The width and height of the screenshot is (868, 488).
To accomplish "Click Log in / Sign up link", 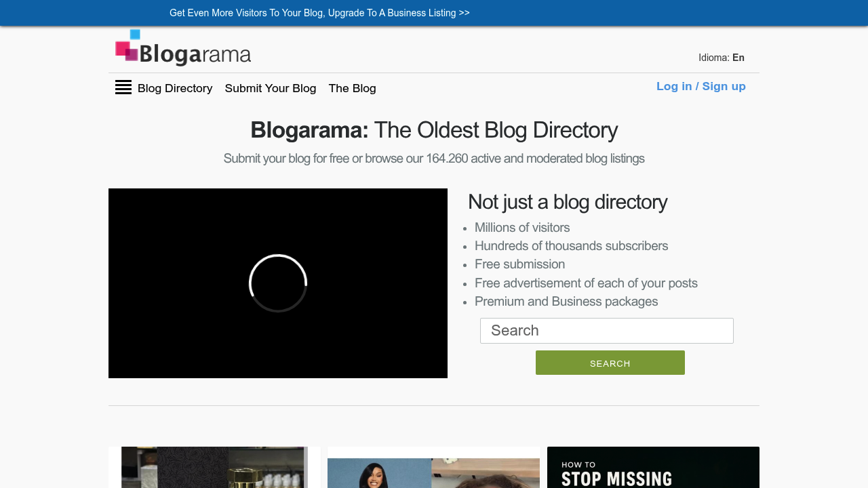I will pyautogui.click(x=701, y=86).
